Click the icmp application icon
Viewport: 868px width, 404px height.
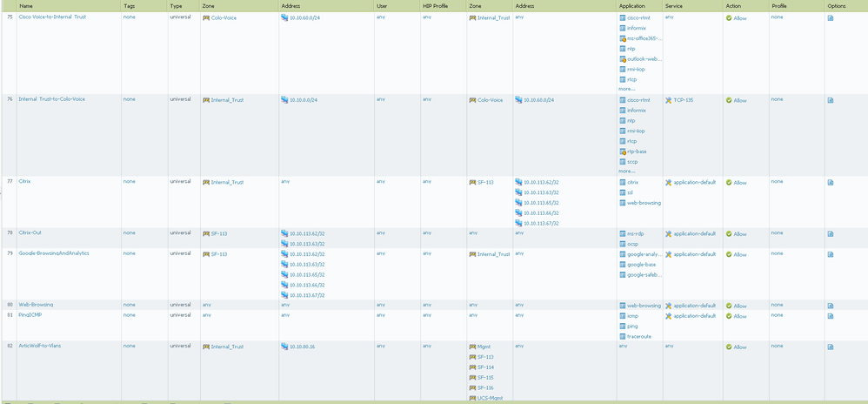click(623, 316)
